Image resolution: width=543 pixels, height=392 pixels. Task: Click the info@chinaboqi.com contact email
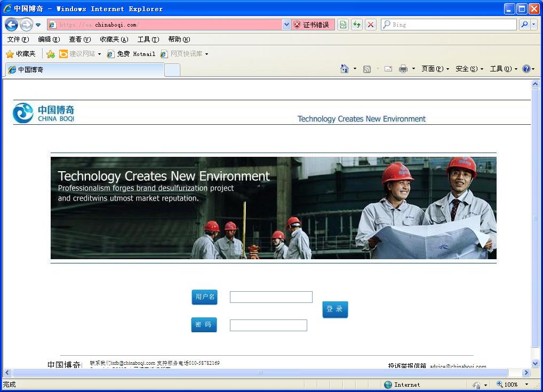click(x=133, y=363)
